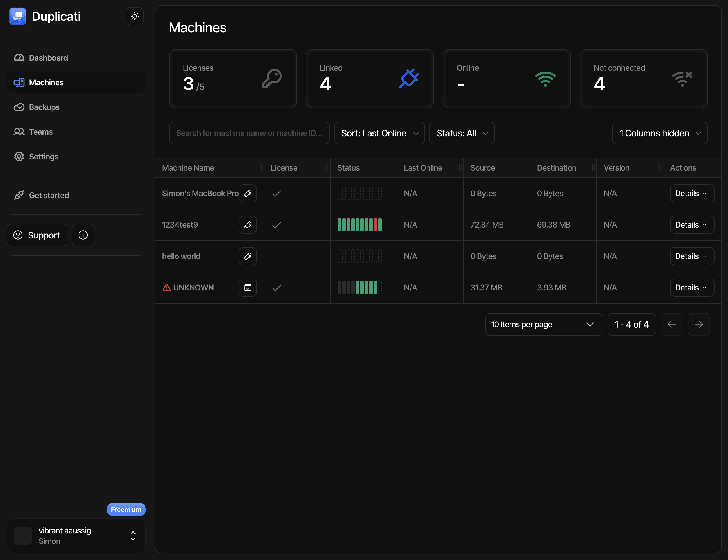Click the edit pencil for Simon's MacBook Pro
Image resolution: width=728 pixels, height=560 pixels.
click(248, 193)
